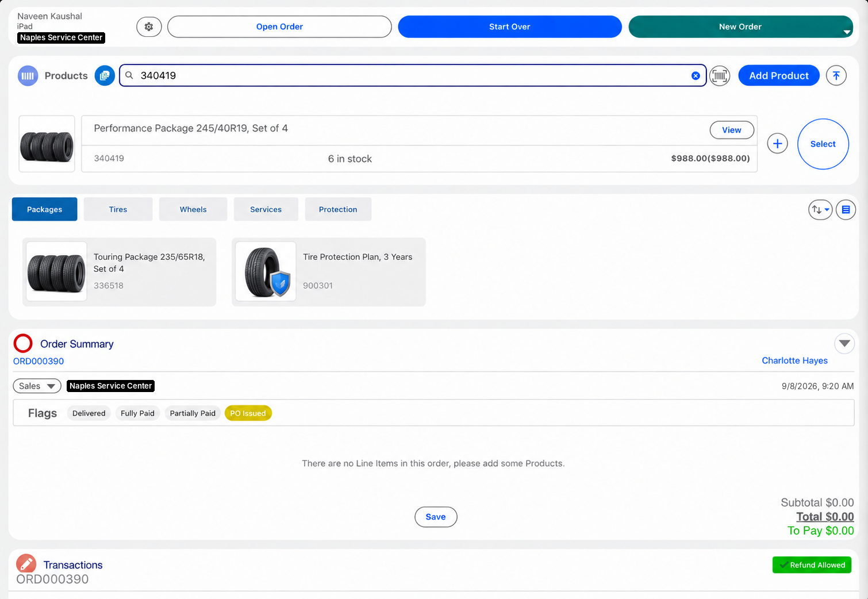Screen dimensions: 868x599
Task: Open the Charlotte Hayes customer link
Action: [x=794, y=360]
